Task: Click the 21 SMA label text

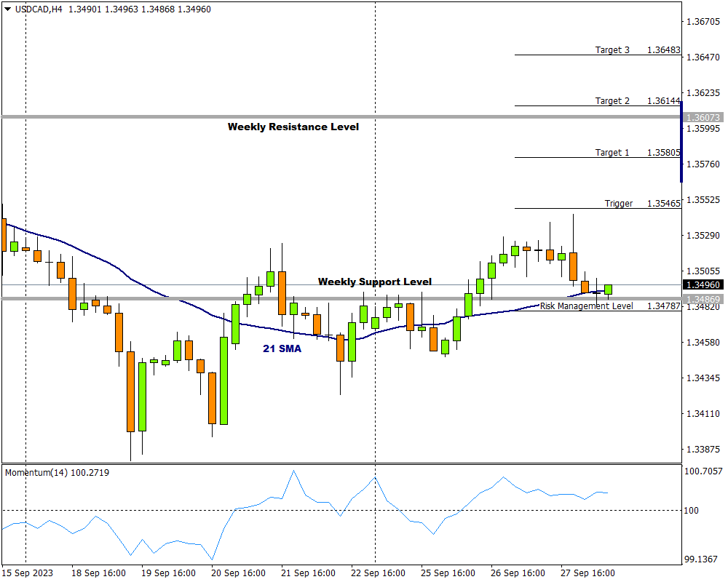Action: pyautogui.click(x=282, y=349)
